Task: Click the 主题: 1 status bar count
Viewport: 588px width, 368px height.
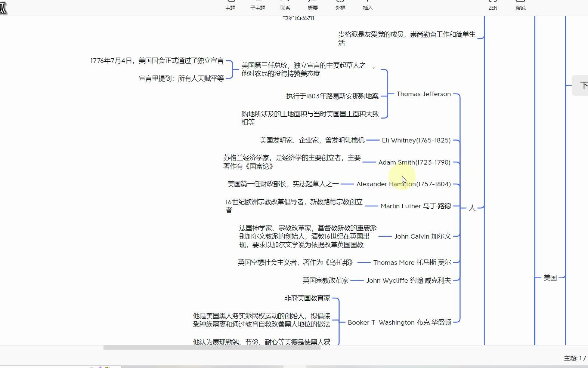Action: point(575,358)
